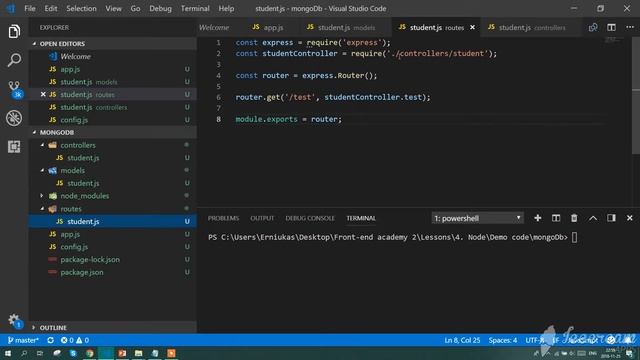Click into the PowerShell terminal prompt
This screenshot has width=640, height=360.
click(574, 237)
